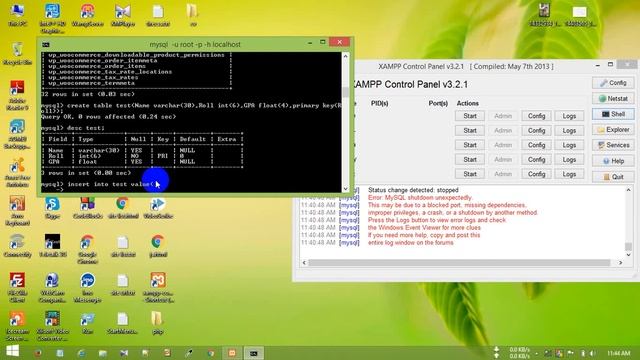Click the topmost Start button in XAMPP actions
Image resolution: width=640 pixels, height=360 pixels.
470,116
